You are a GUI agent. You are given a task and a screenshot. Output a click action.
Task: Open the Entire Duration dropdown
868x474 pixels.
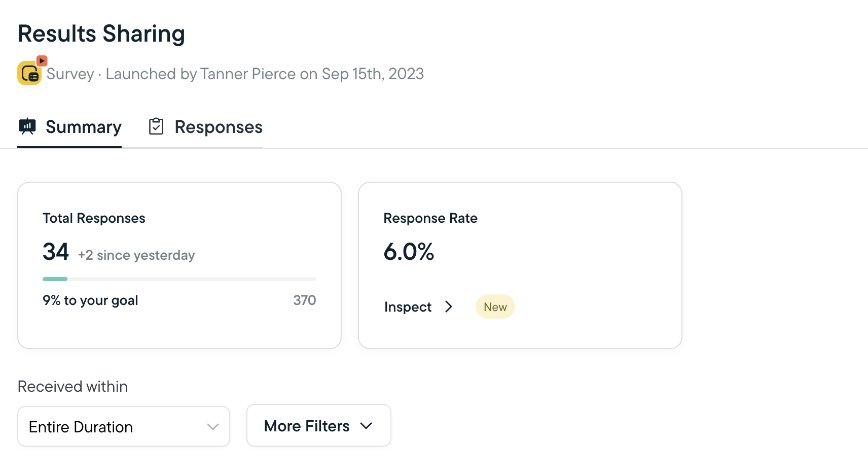(x=124, y=427)
